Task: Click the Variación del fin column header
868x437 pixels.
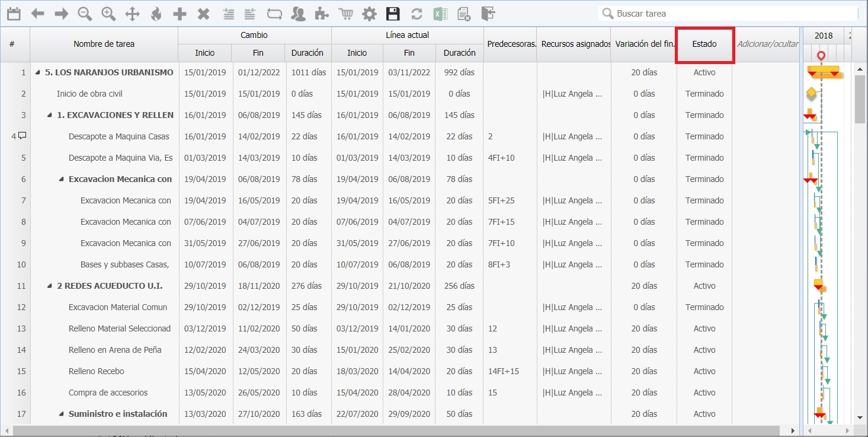Action: [x=643, y=44]
